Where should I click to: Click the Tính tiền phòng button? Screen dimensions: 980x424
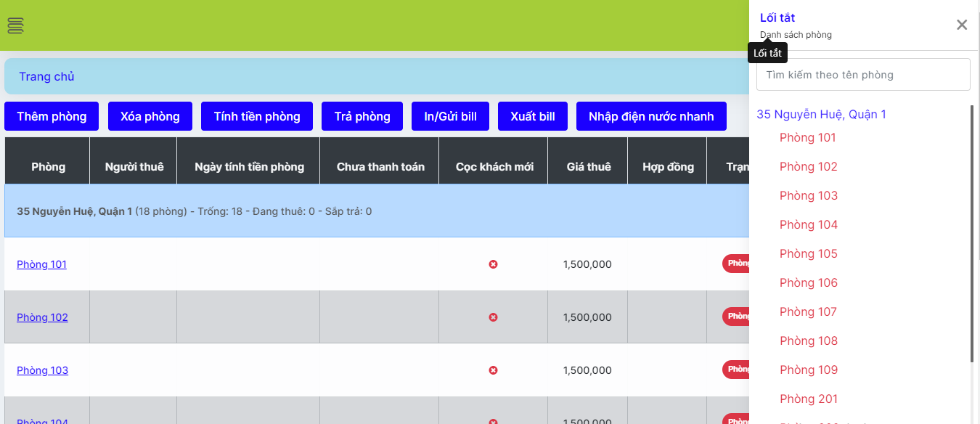[x=257, y=116]
